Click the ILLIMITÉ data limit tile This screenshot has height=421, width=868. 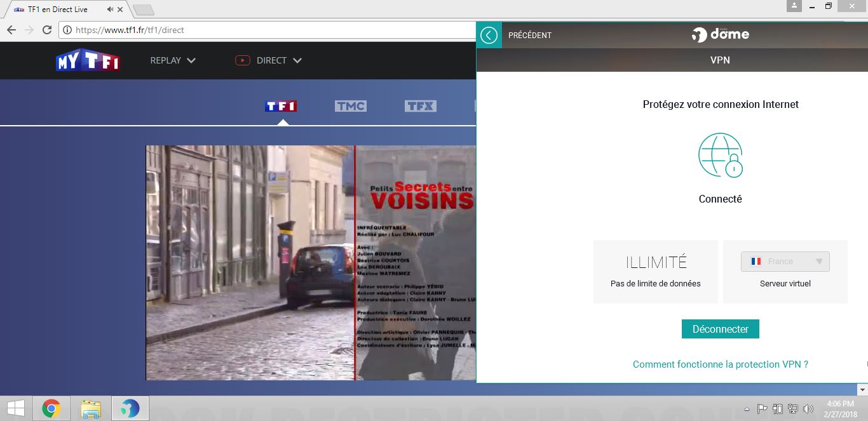656,271
